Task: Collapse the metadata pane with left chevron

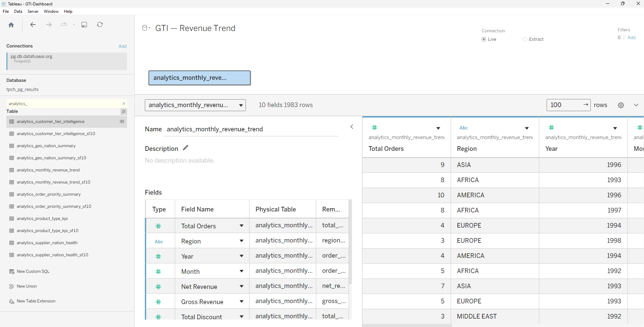Action: (352, 127)
